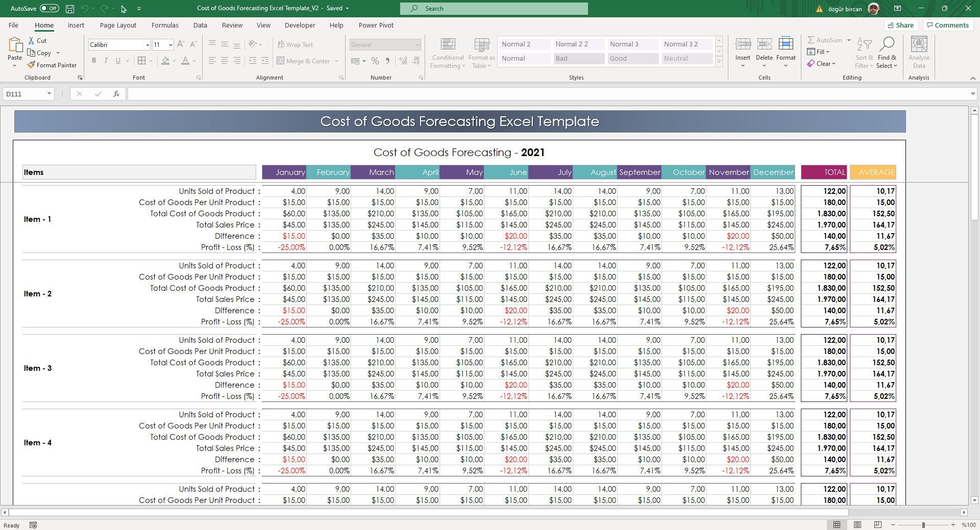Select the Format Painter tool
This screenshot has height=530, width=980.
[x=52, y=65]
